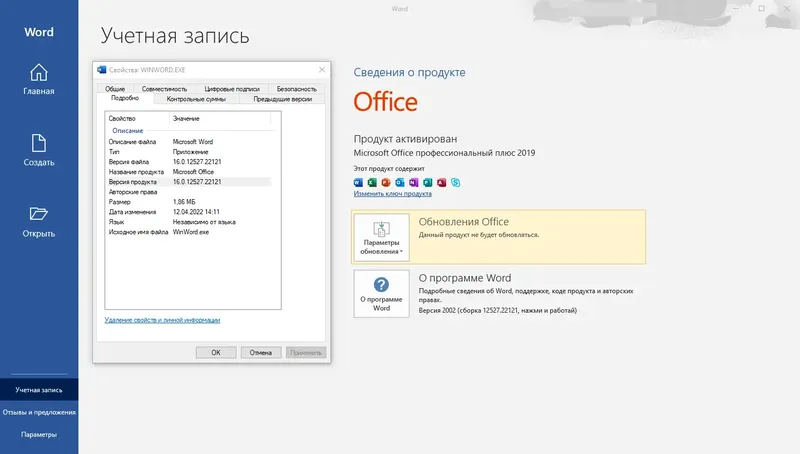The image size is (800, 454).
Task: Select the Авторские права row
Action: coord(189,192)
